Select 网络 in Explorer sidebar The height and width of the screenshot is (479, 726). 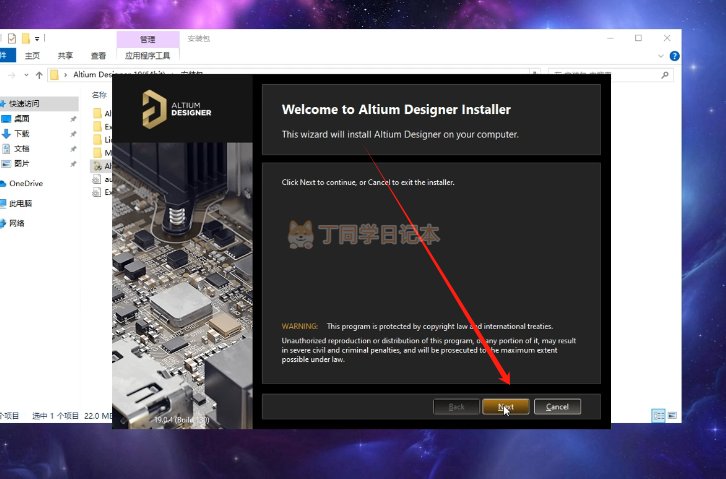[x=17, y=223]
